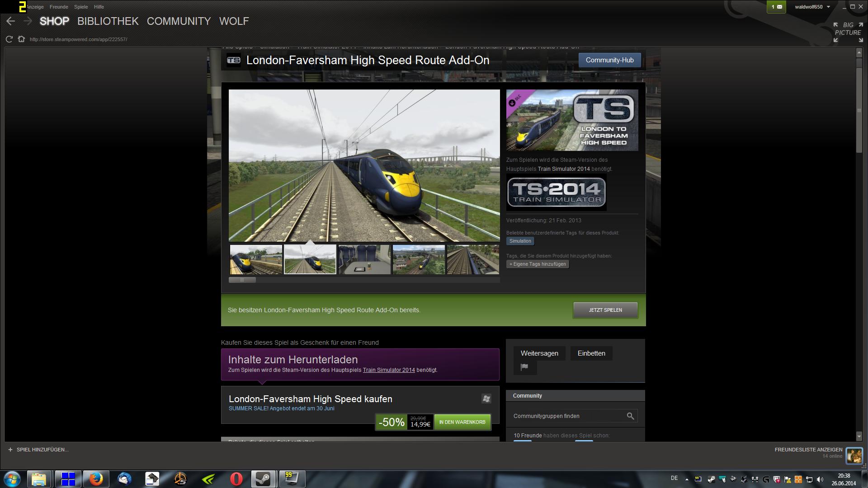The image size is (868, 488).
Task: Open the Spiele menu
Action: 81,7
